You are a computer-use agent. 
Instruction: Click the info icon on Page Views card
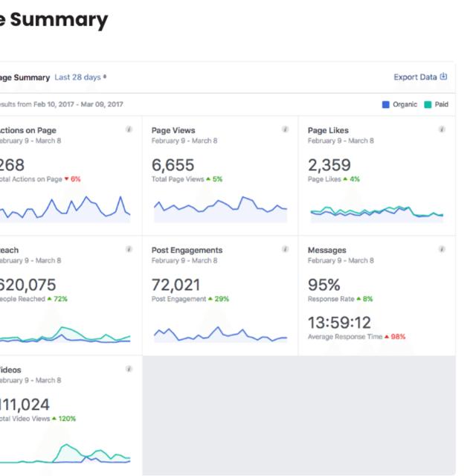coord(285,129)
